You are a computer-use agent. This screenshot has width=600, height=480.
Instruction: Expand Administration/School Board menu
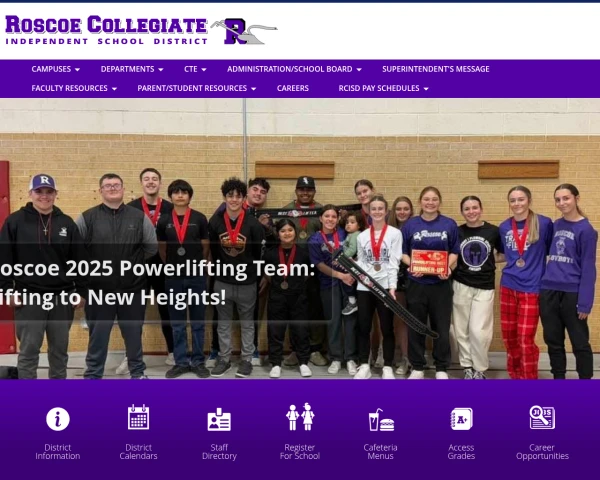tap(294, 69)
